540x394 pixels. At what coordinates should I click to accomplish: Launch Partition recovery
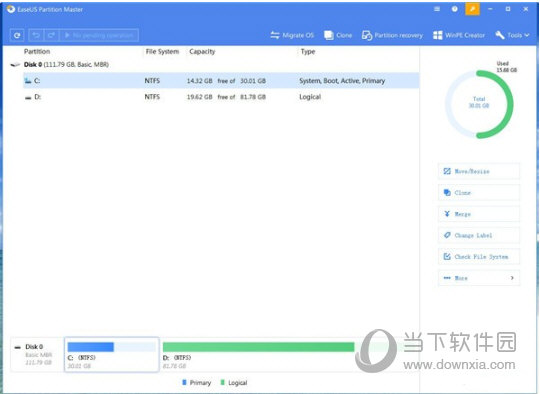pos(392,35)
